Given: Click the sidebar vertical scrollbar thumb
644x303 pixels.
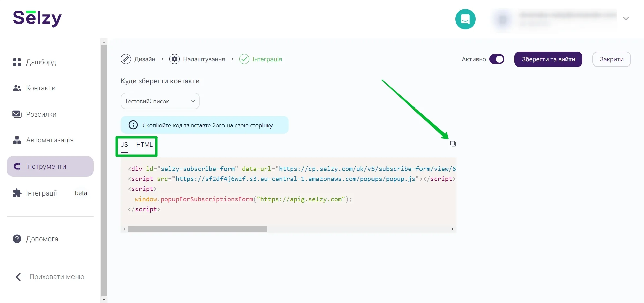Looking at the screenshot, I should pos(104,170).
